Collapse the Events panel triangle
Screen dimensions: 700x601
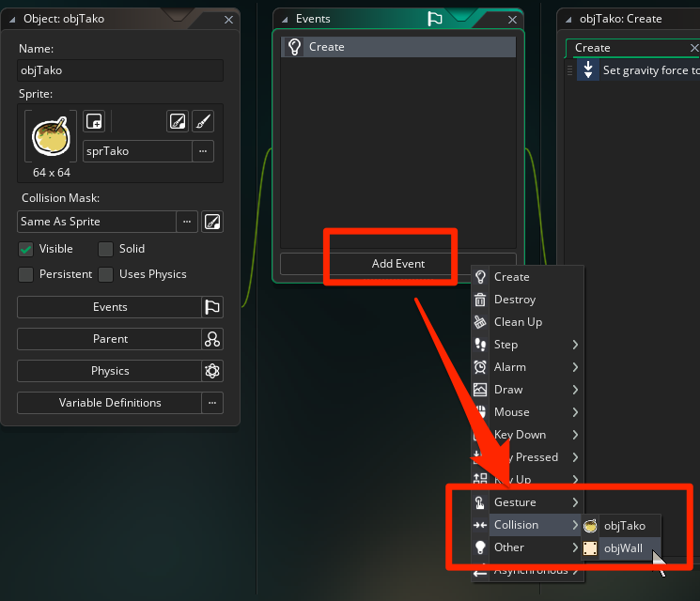285,19
